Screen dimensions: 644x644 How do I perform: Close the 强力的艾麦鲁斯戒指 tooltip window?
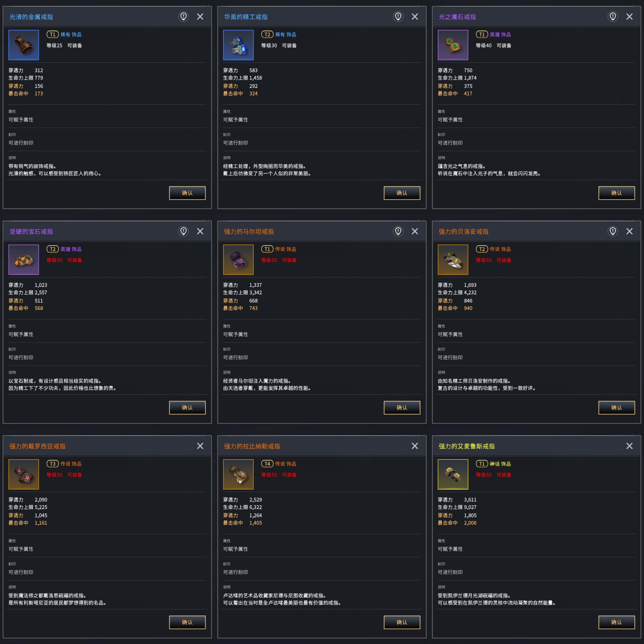point(629,446)
